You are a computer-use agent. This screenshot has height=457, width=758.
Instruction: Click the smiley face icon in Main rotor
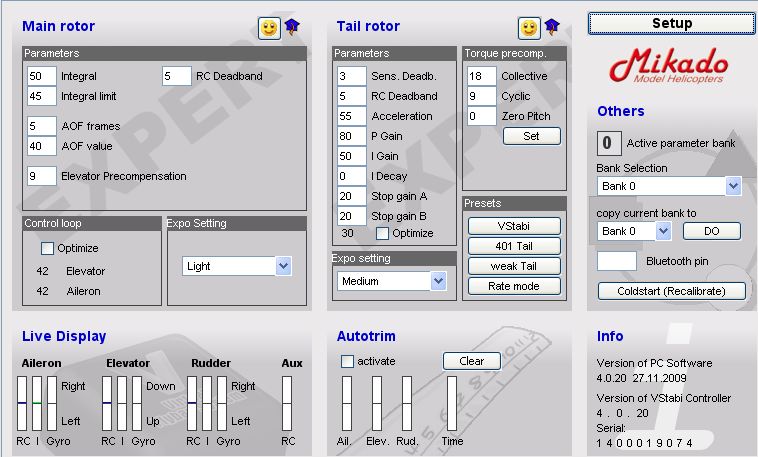click(x=269, y=28)
